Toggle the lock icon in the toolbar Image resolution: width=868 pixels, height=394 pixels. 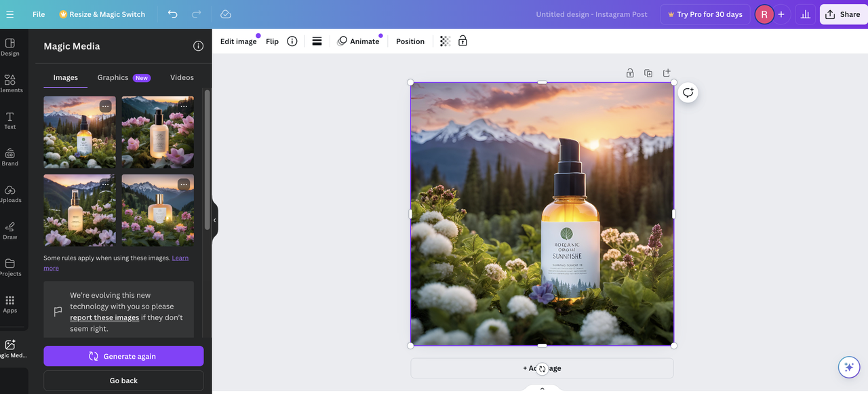(x=462, y=41)
